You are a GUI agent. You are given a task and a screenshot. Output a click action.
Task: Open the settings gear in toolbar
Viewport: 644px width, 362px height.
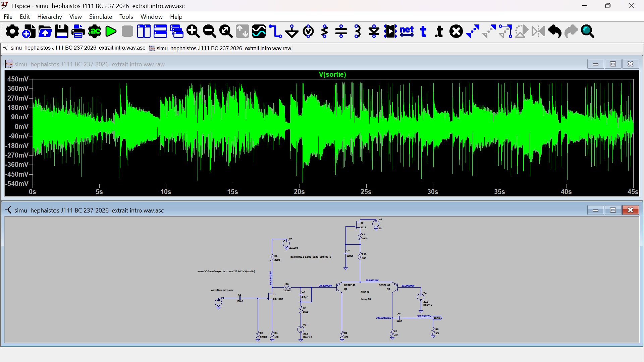12,32
